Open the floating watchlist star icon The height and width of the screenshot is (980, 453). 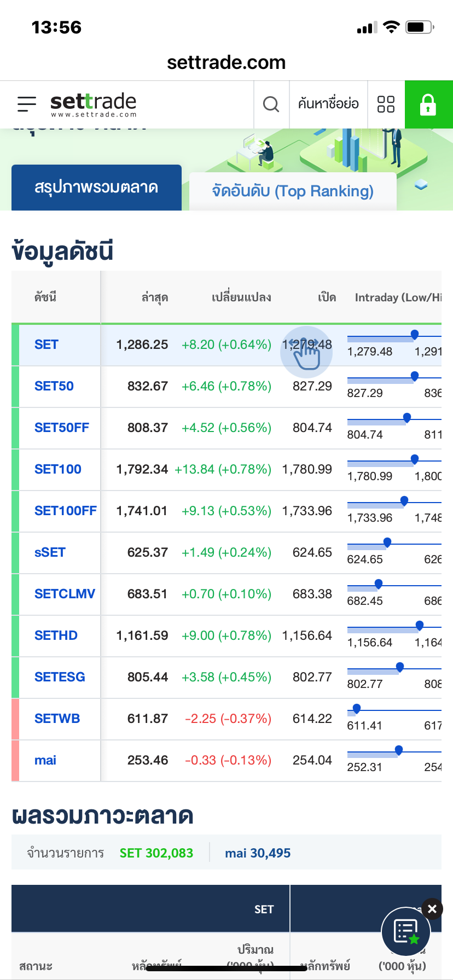406,932
